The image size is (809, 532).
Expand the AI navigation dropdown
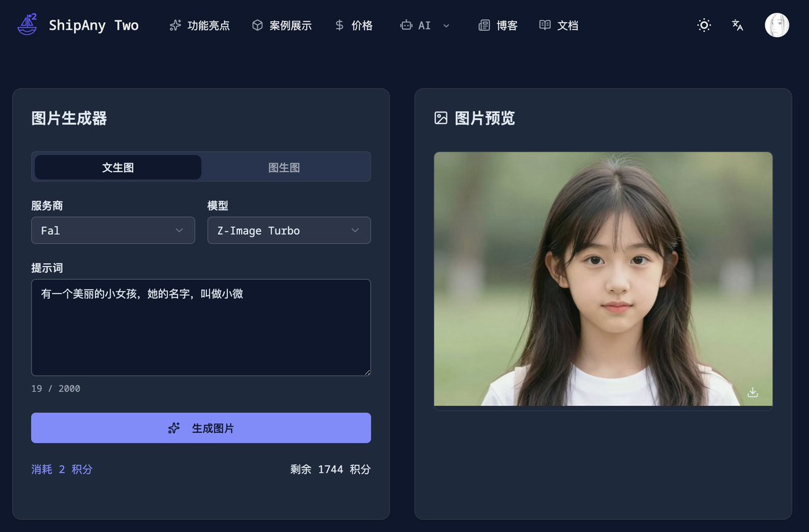425,26
